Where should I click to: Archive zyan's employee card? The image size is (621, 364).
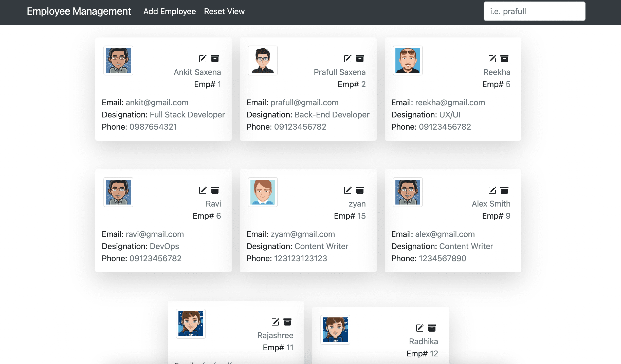tap(360, 190)
